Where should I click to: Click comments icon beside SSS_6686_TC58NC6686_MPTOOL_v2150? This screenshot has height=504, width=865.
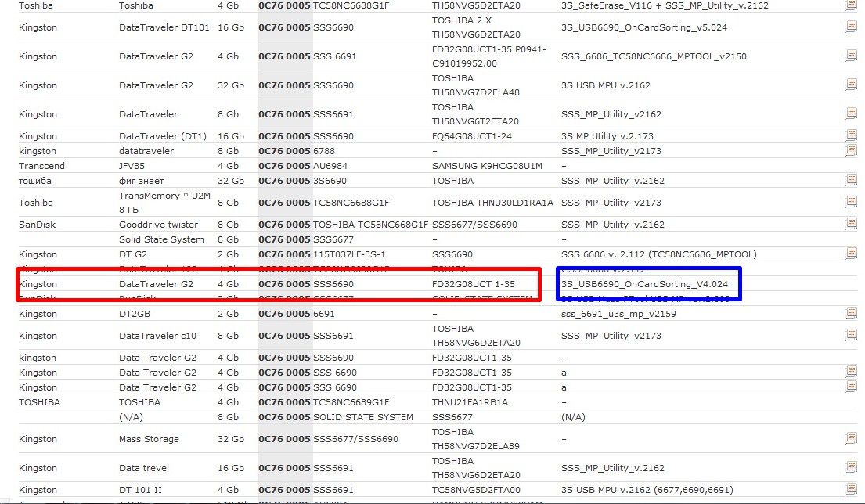[x=851, y=55]
